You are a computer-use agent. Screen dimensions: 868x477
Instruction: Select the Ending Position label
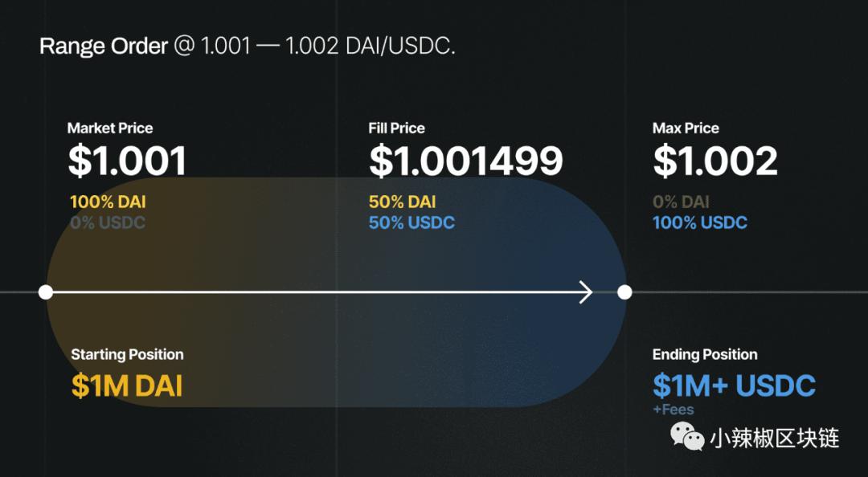point(705,355)
